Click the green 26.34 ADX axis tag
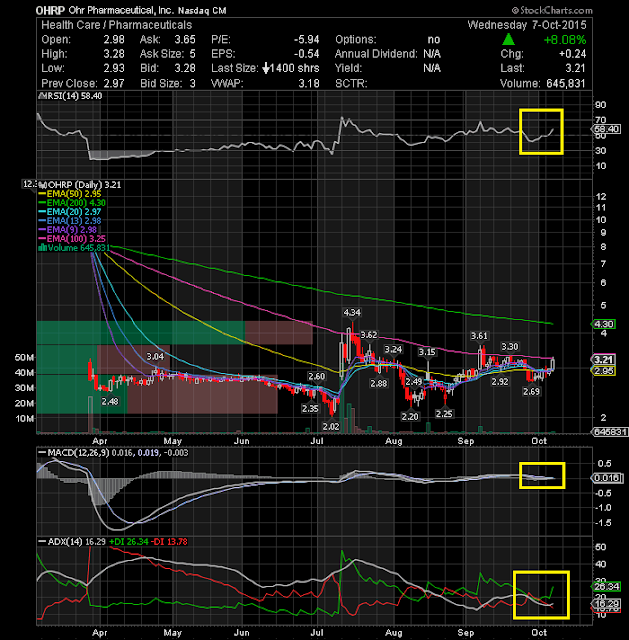This screenshot has height=640, width=629. 607,587
